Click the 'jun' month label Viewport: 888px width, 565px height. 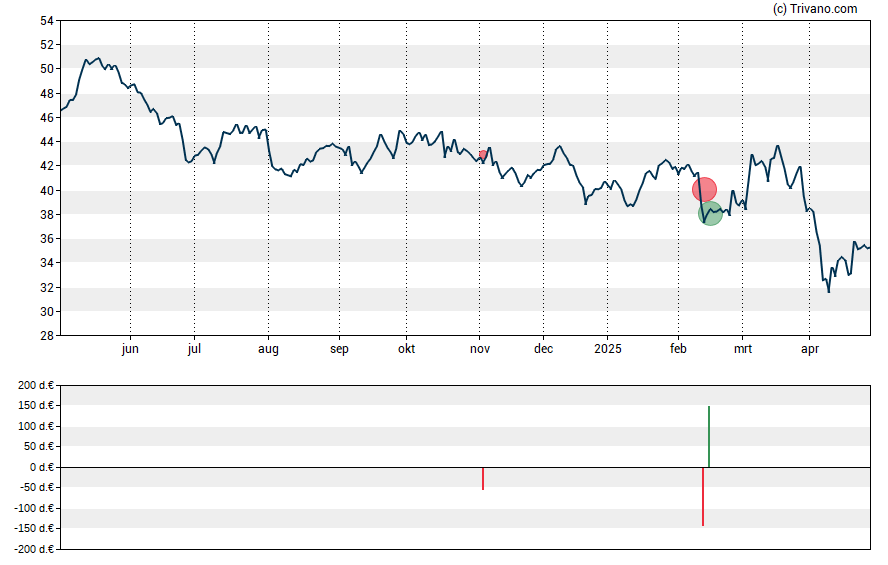(130, 349)
